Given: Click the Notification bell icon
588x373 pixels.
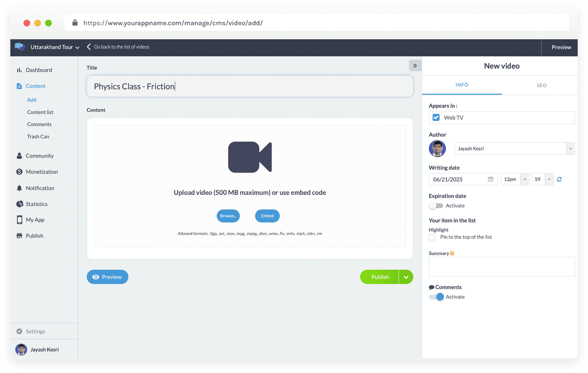Looking at the screenshot, I should [19, 188].
